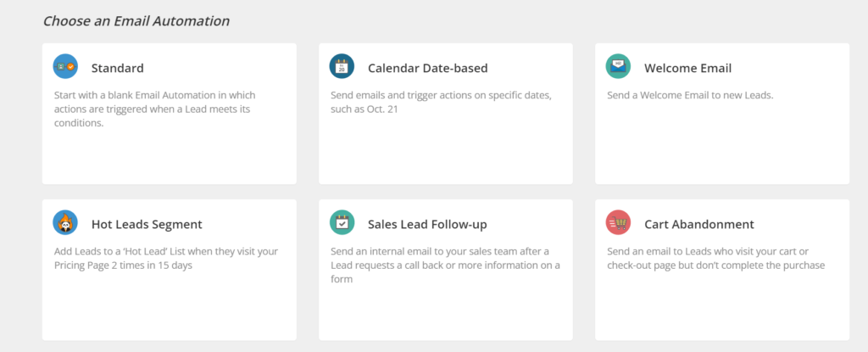Select the Hot Leads Segment flame icon
This screenshot has width=868, height=352.
coord(65,222)
